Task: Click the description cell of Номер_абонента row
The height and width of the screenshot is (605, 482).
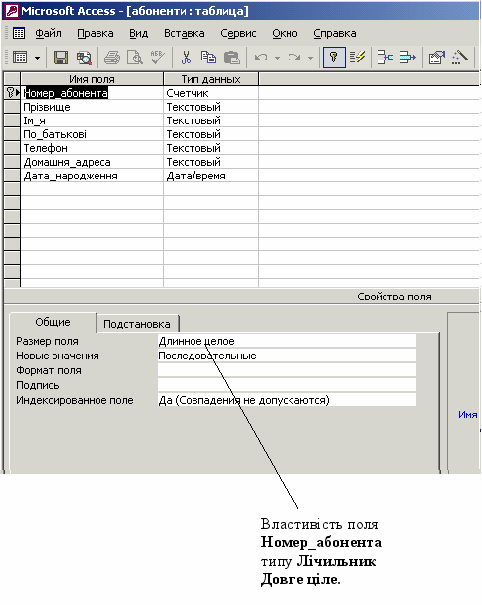Action: click(x=369, y=93)
